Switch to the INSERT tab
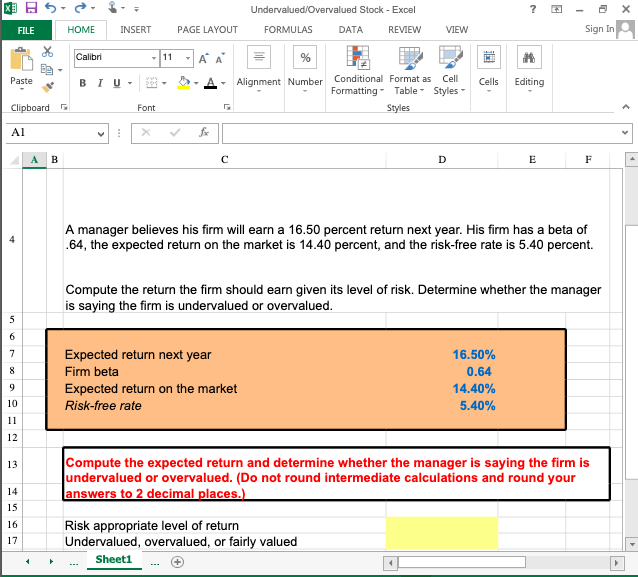The width and height of the screenshot is (638, 577). (135, 30)
